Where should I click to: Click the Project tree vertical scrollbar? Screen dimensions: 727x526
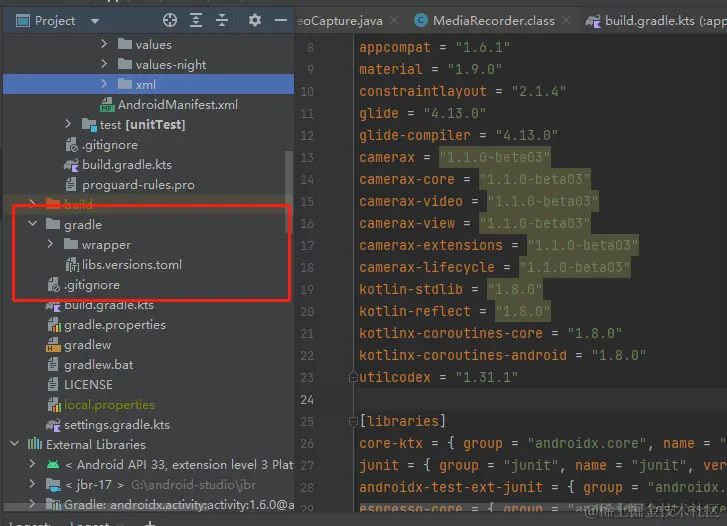(288, 192)
